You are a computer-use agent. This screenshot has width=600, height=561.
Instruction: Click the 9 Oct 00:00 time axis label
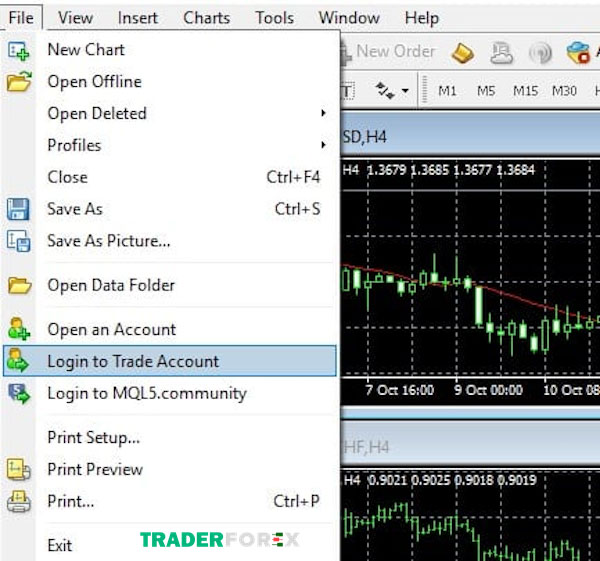click(x=488, y=390)
